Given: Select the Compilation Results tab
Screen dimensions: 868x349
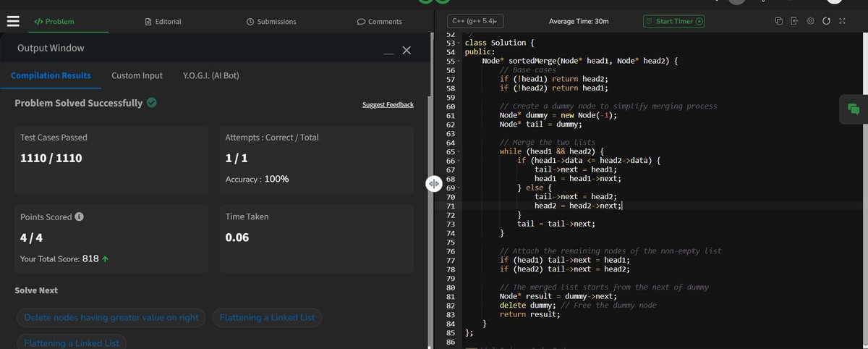Looking at the screenshot, I should (51, 75).
